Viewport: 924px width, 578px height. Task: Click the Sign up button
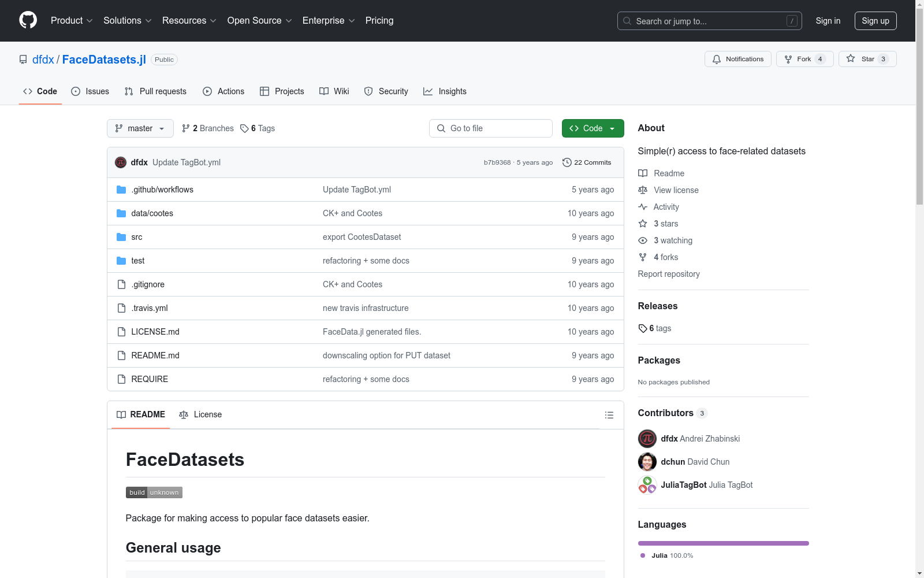pos(875,21)
